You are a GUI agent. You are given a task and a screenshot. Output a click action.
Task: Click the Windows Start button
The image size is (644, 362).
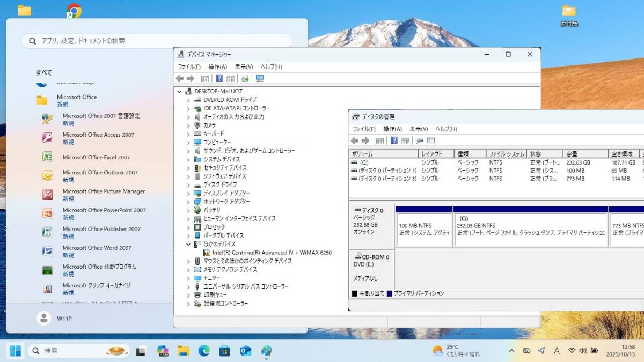coord(15,351)
